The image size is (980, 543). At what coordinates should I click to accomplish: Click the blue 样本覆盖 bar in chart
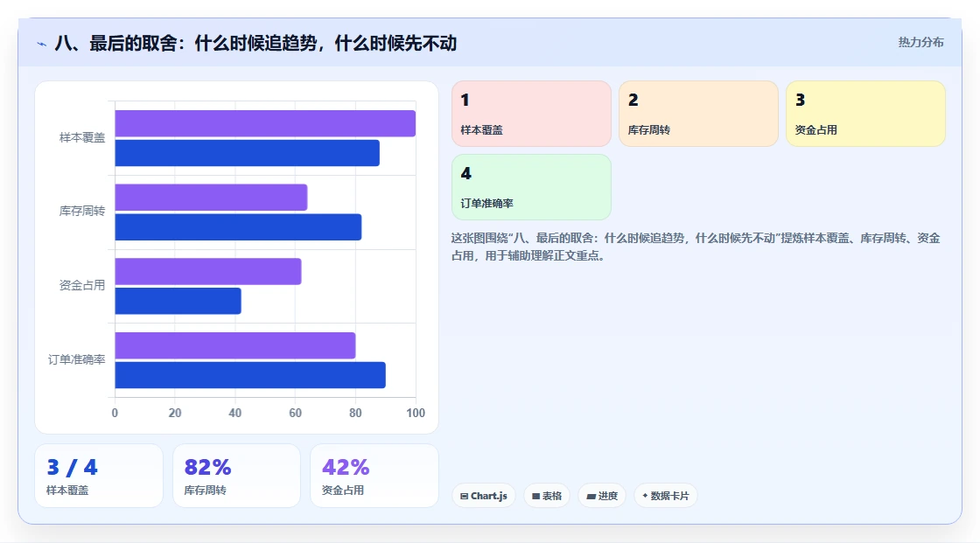247,153
